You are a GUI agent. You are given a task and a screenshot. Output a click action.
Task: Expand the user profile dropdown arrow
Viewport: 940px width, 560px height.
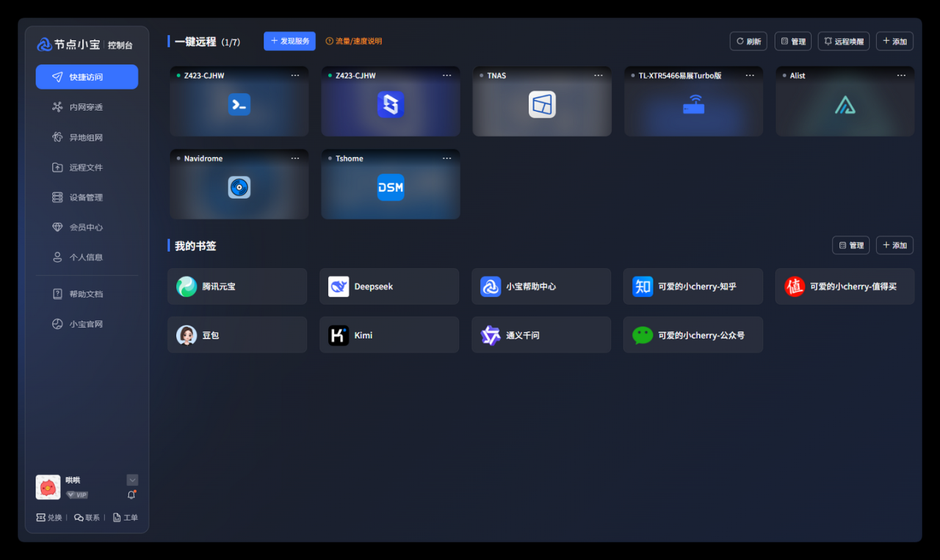point(132,480)
